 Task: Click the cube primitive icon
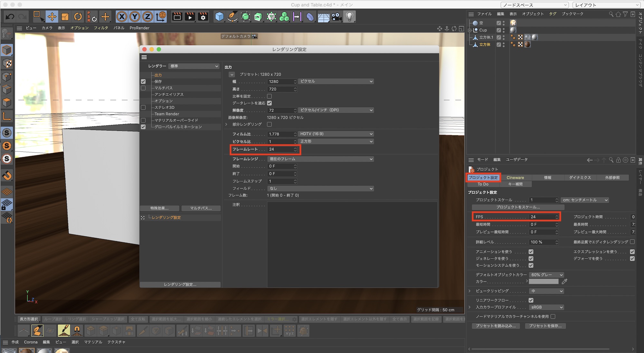219,16
